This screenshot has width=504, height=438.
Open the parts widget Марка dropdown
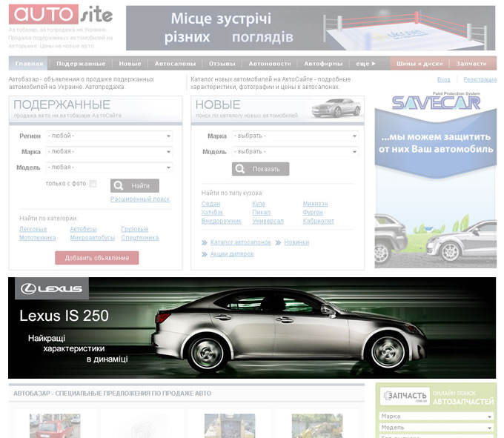pos(436,417)
